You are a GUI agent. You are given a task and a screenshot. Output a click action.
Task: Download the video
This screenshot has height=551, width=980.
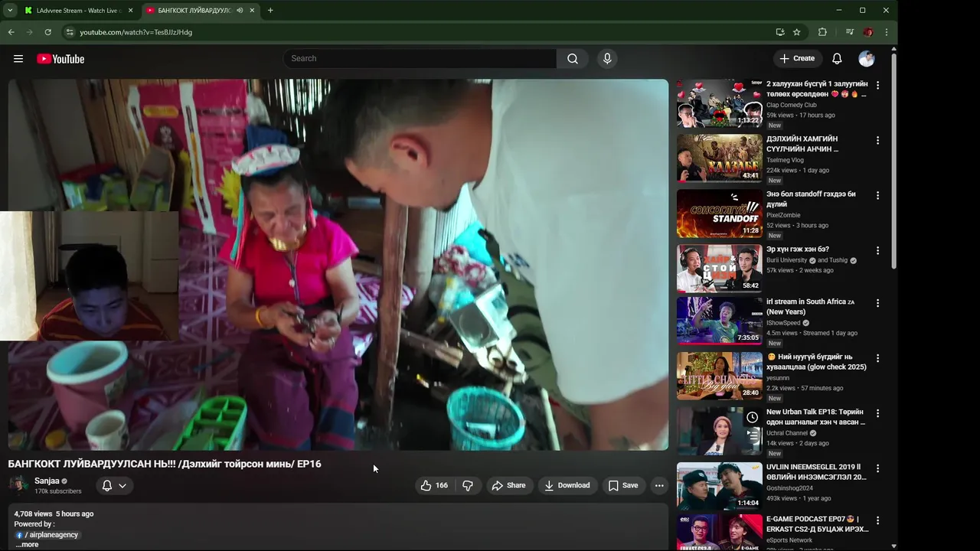click(567, 485)
